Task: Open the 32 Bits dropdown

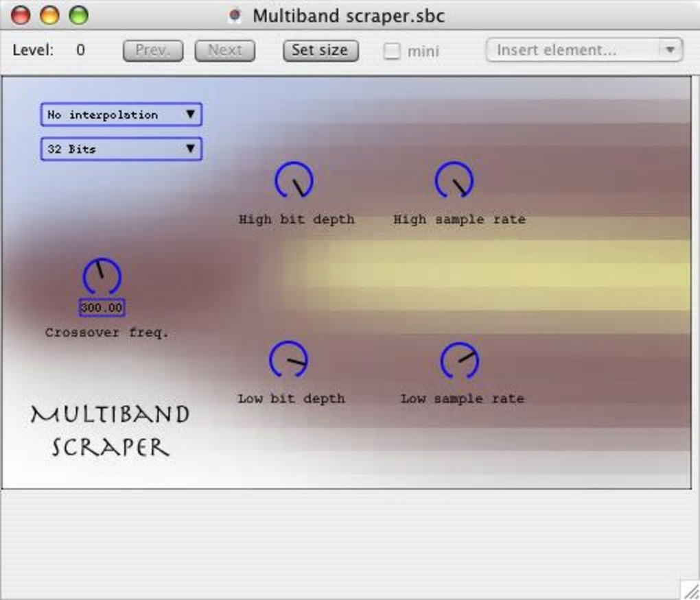Action: coord(121,149)
